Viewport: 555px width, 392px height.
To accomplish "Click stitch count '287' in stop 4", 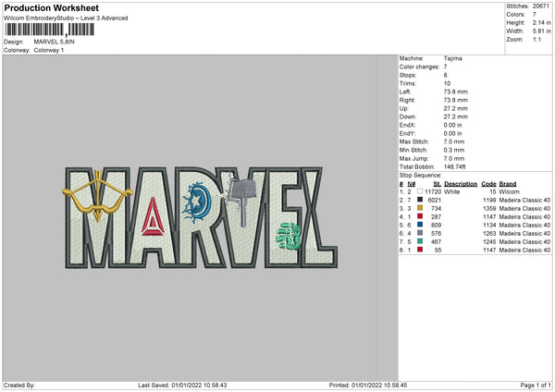I will [436, 217].
